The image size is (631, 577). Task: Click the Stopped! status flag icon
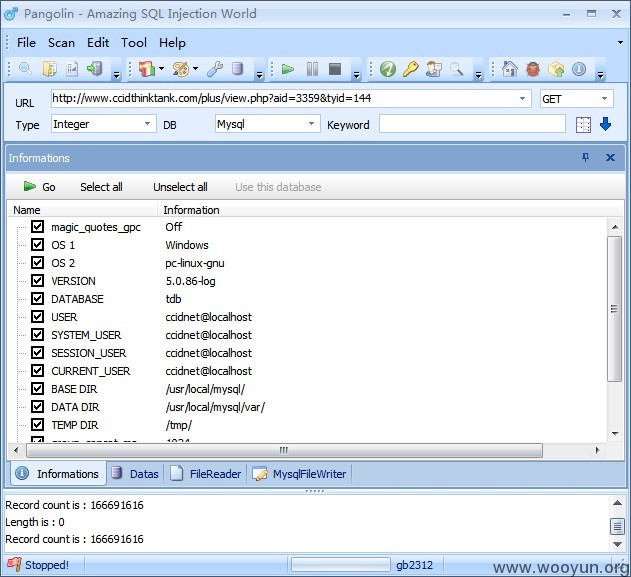coord(14,564)
